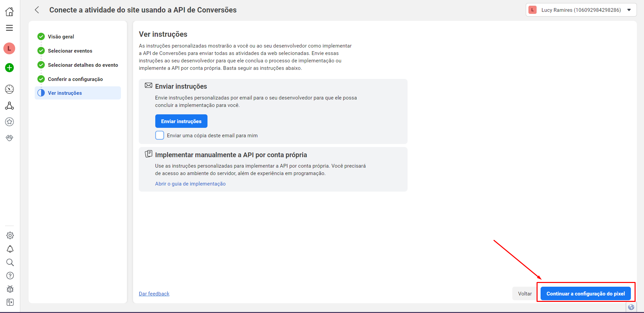Click 'Dar feedback' link
Viewport: 644px width, 313px height.
[154, 294]
